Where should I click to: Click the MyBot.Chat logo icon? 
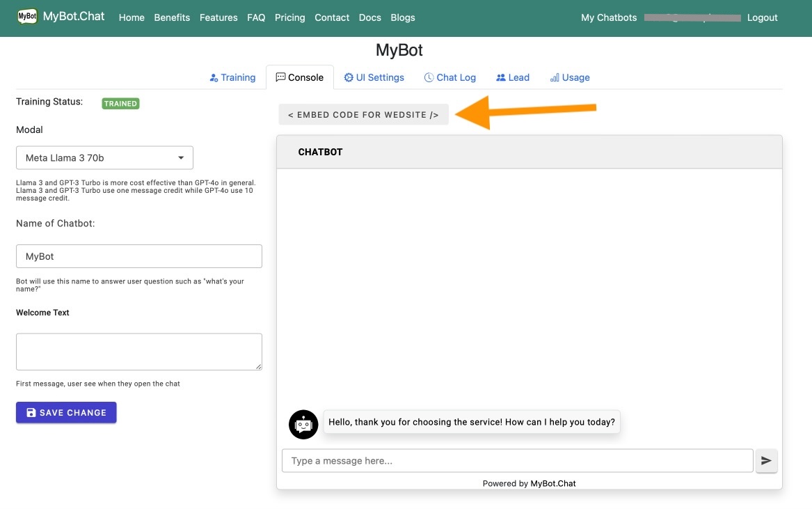click(27, 17)
